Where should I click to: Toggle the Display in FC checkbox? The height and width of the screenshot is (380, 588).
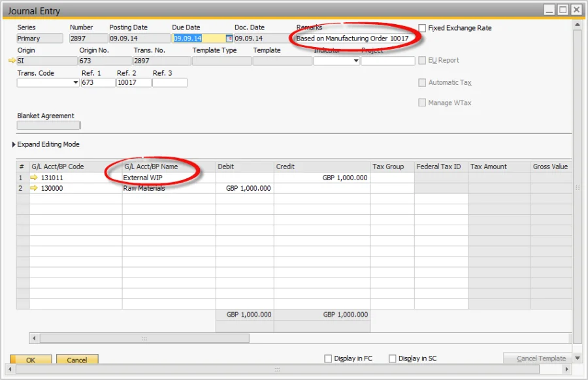[328, 358]
